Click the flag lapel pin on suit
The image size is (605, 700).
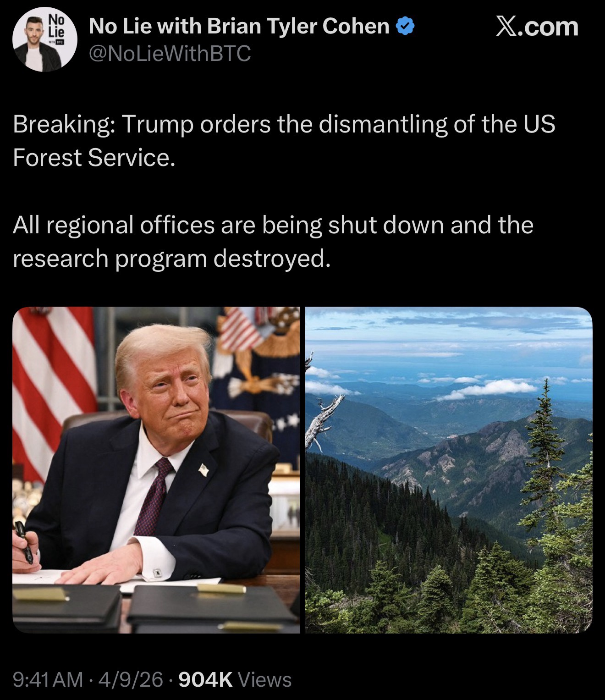point(203,469)
